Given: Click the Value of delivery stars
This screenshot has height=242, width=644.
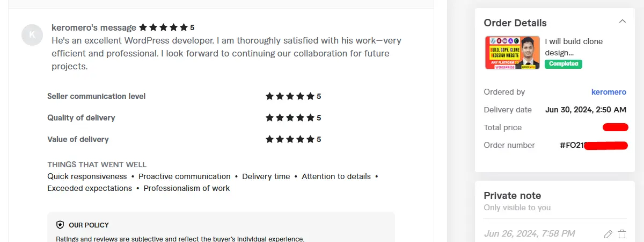Looking at the screenshot, I should (290, 139).
